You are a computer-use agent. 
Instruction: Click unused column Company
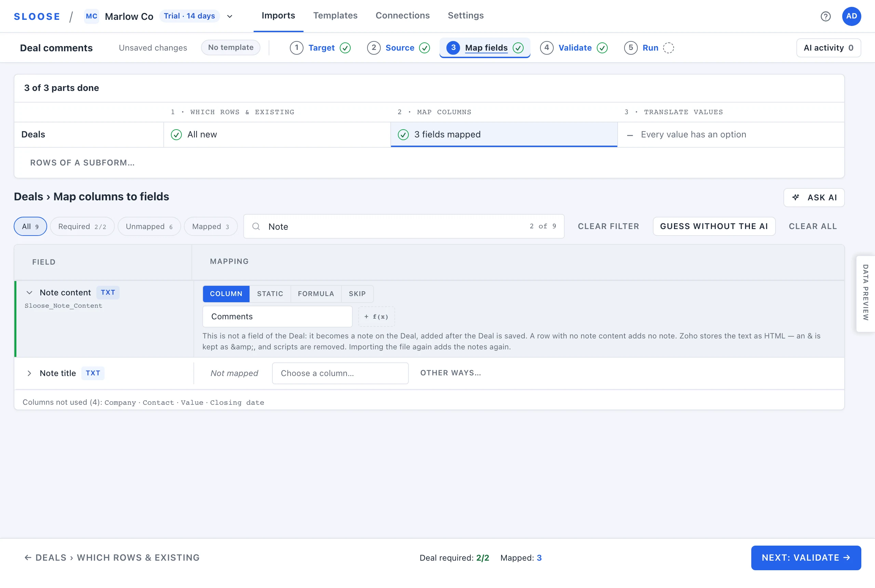pos(120,402)
